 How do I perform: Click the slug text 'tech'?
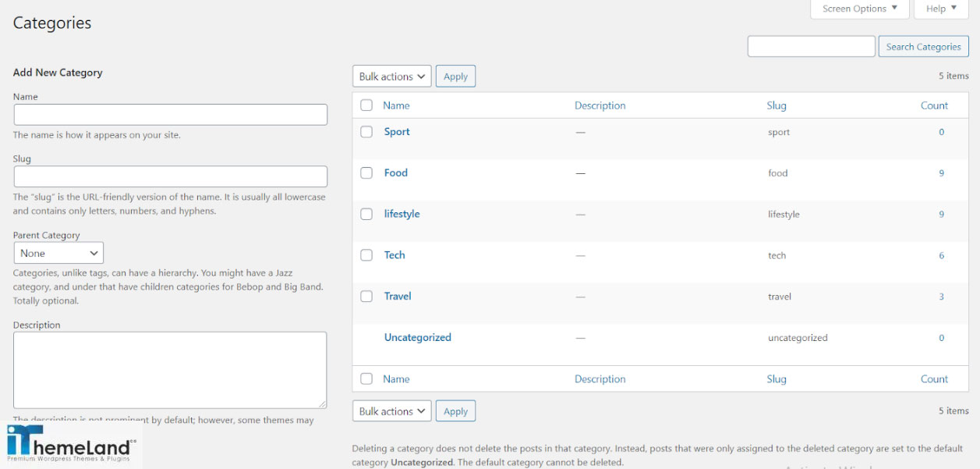(777, 255)
